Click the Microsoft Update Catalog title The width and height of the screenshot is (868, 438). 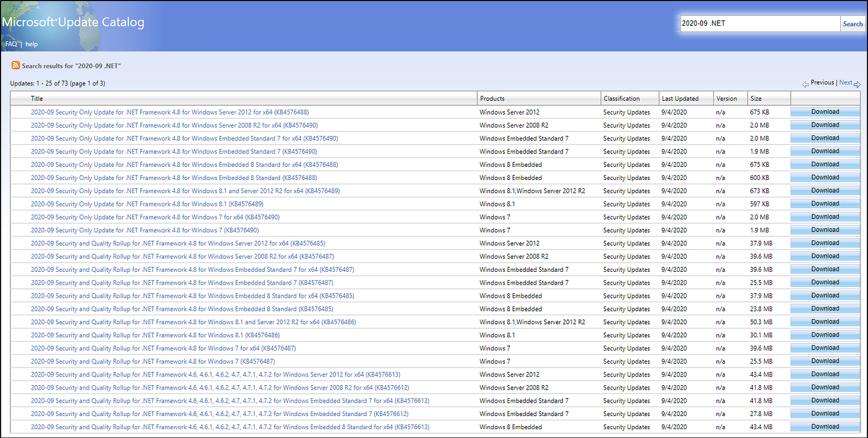(73, 22)
